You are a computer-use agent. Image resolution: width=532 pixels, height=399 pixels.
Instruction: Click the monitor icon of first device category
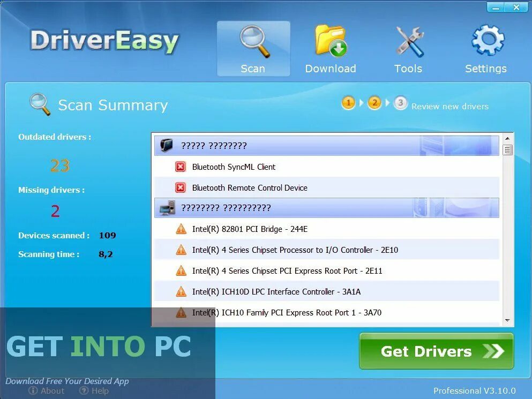tap(166, 145)
